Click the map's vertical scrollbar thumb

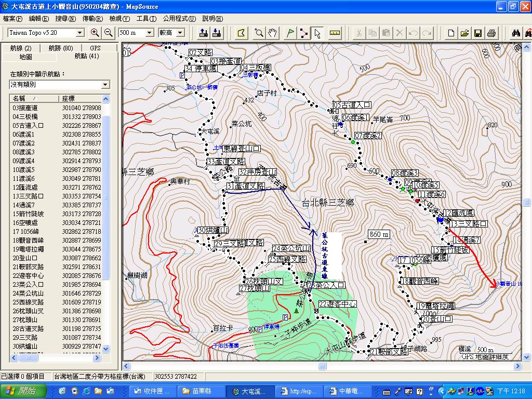coord(527,202)
